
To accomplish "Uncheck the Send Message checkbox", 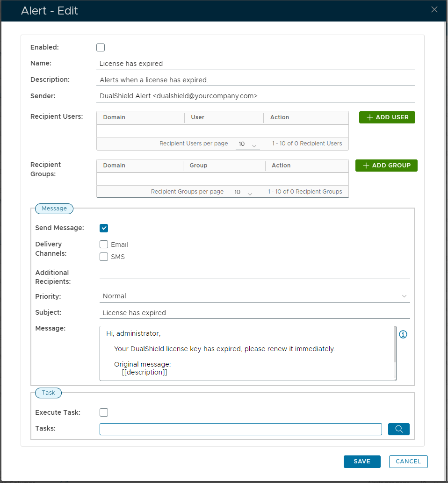I will tap(104, 228).
